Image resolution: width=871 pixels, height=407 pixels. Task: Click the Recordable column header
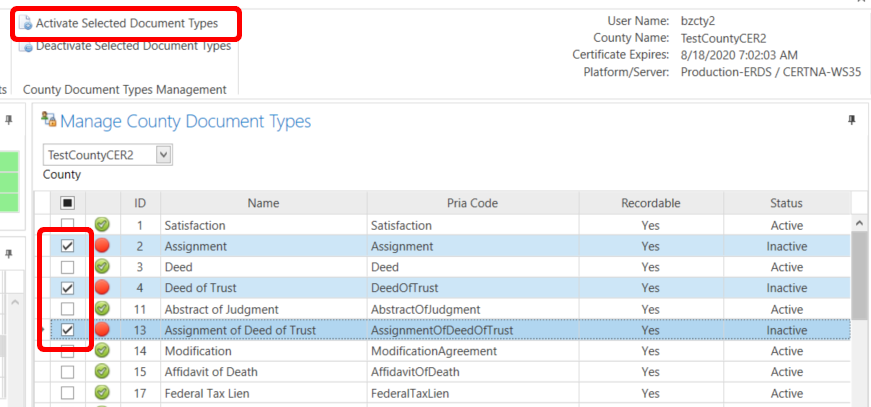[x=650, y=203]
